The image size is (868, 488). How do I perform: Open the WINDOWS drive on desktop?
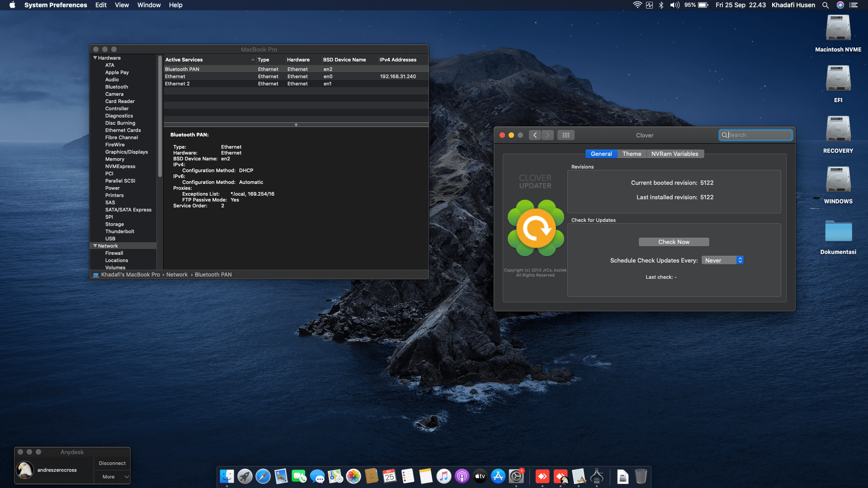838,186
